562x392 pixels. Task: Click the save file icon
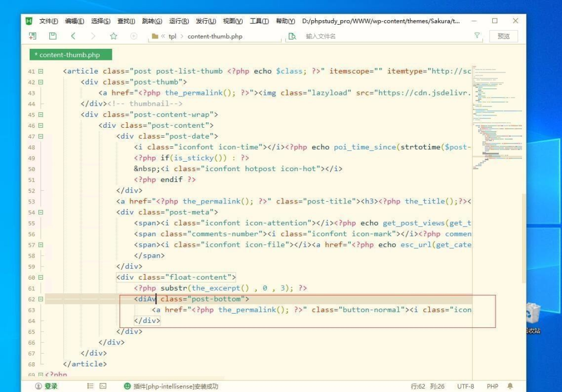click(x=53, y=36)
